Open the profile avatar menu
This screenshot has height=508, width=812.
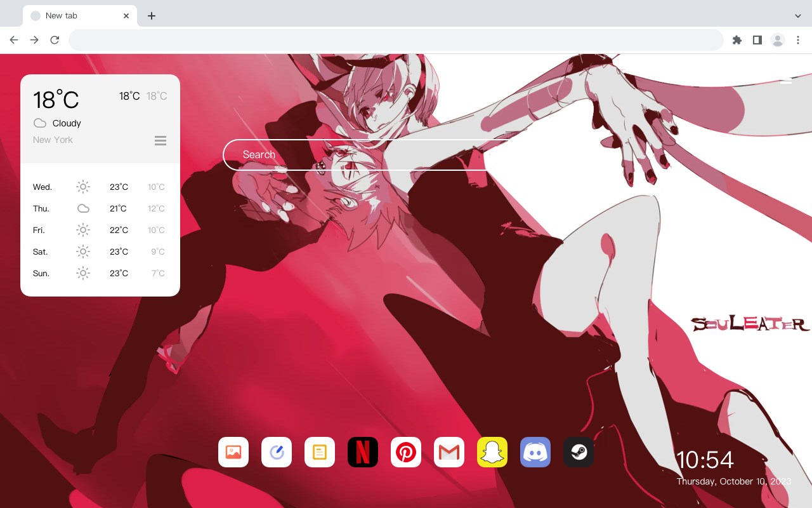pos(778,40)
